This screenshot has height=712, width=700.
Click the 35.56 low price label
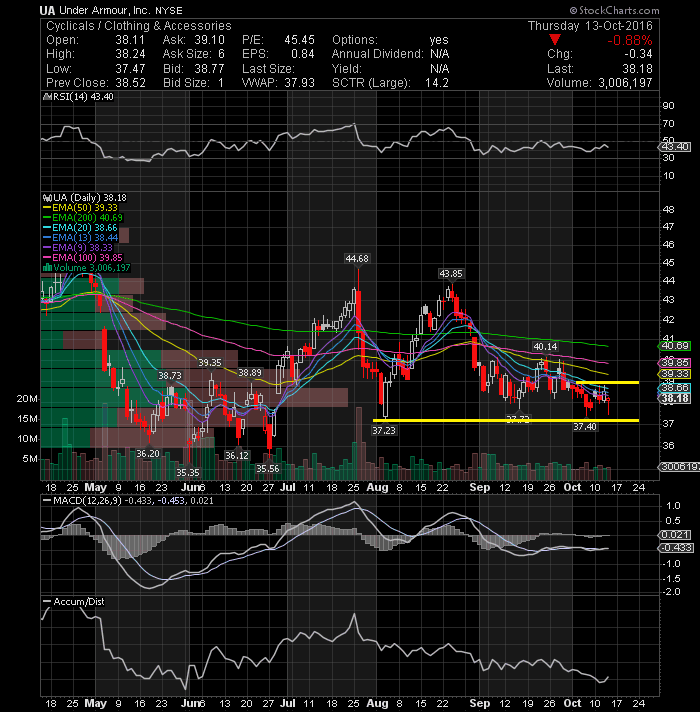coord(268,468)
